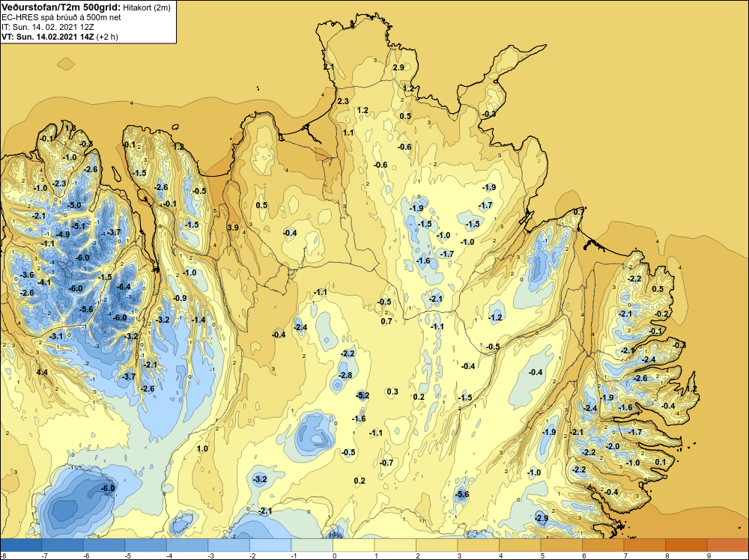This screenshot has width=749, height=560.
Task: Select the legend color segment between -5 and -4
Action: (x=146, y=545)
